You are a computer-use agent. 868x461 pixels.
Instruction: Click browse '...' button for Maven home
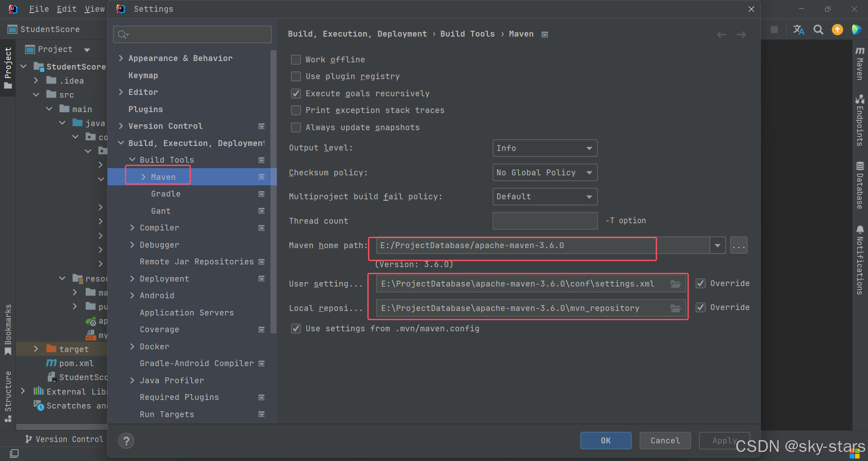739,246
